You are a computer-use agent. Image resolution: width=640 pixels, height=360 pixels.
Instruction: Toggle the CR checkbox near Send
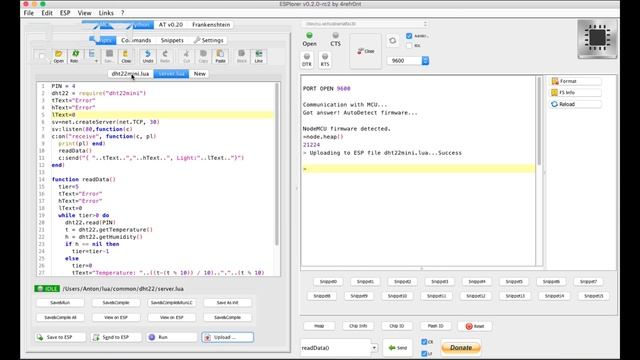(x=424, y=342)
